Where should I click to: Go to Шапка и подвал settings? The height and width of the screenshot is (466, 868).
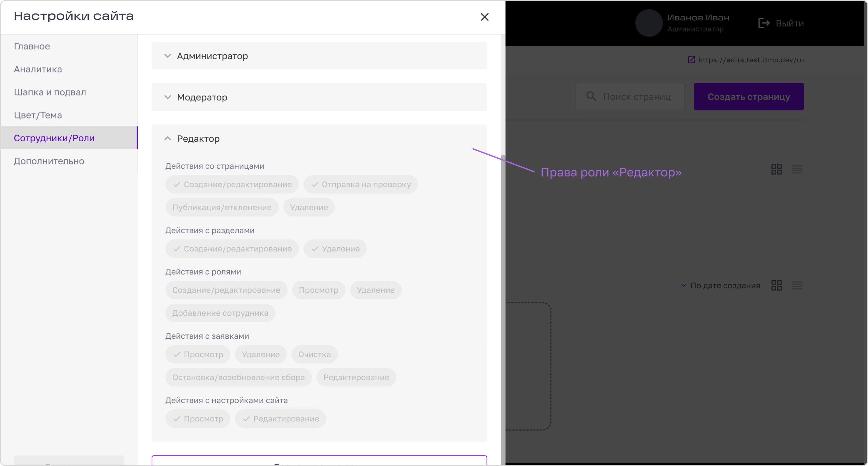tap(69, 92)
